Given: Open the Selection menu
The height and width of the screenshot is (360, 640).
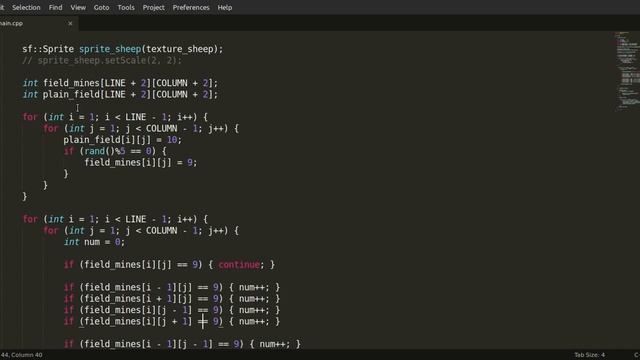Looking at the screenshot, I should click(x=26, y=7).
